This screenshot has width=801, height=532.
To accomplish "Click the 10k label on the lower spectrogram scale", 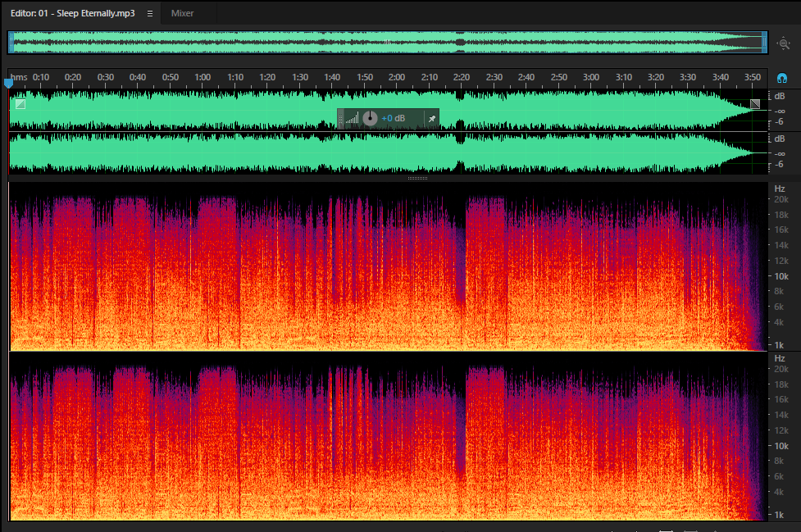I will pyautogui.click(x=781, y=446).
